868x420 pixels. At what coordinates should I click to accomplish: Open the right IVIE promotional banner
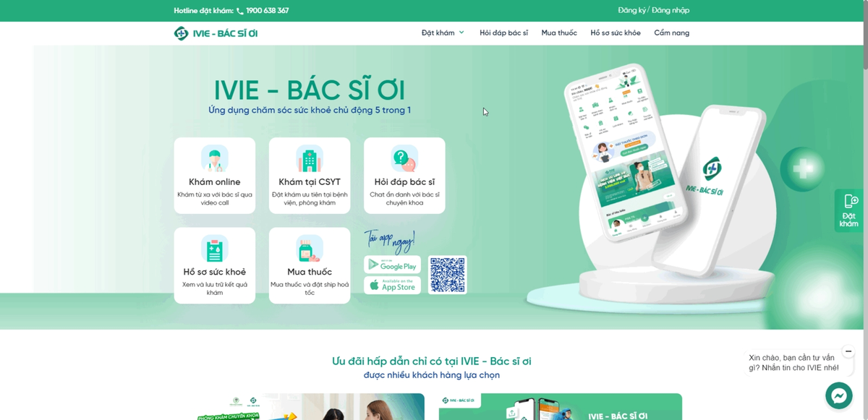pos(561,407)
